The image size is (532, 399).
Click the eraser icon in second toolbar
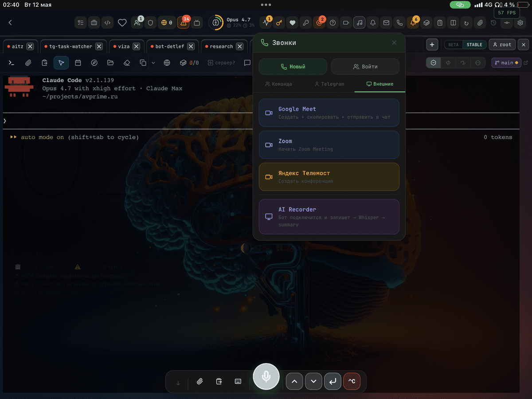(127, 63)
